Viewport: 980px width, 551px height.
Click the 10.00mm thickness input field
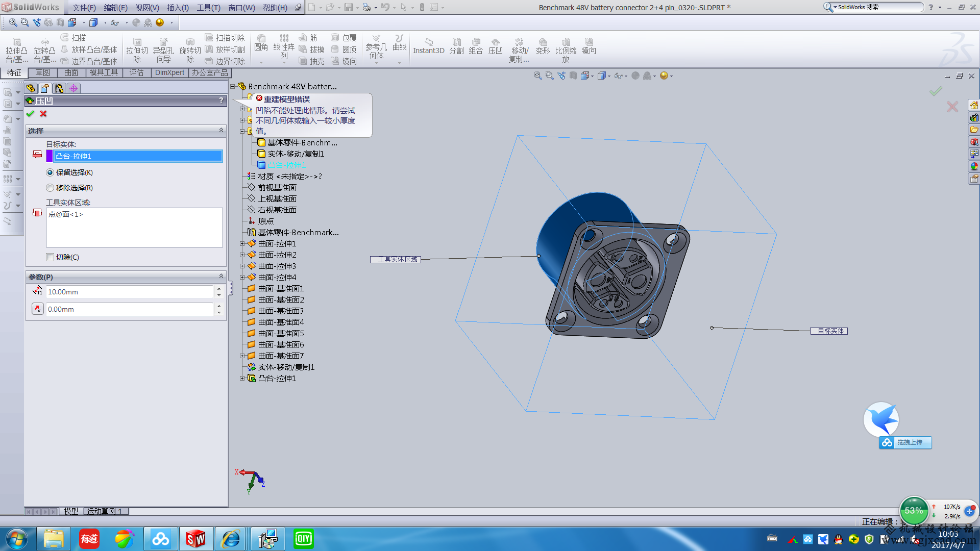[x=130, y=292]
